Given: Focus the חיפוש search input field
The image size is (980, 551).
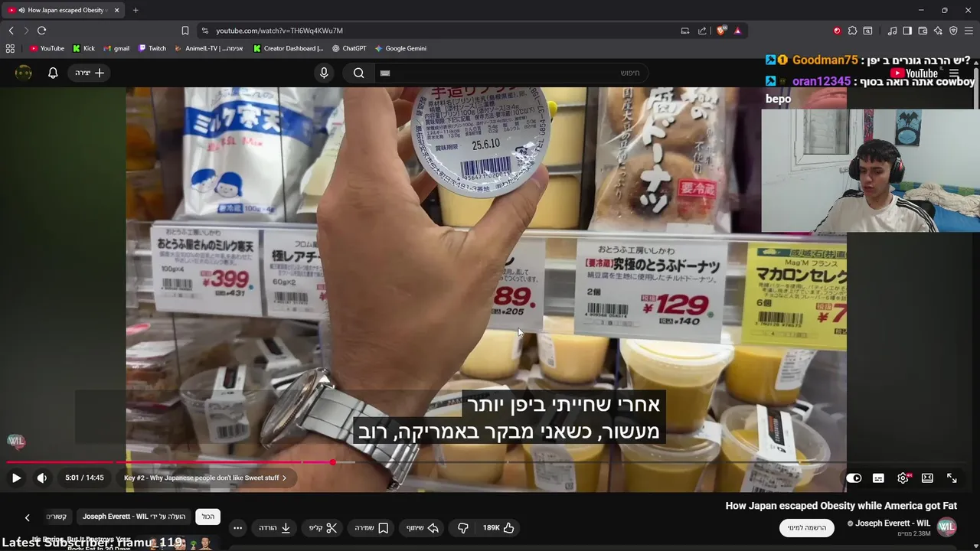Looking at the screenshot, I should tap(511, 73).
